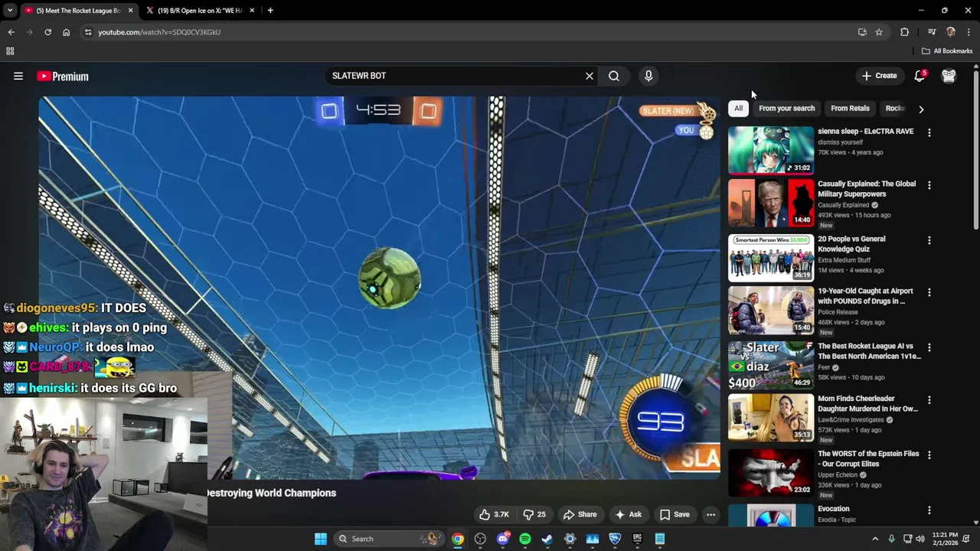Save the video to a playlist
The height and width of the screenshot is (551, 980).
coord(675,514)
